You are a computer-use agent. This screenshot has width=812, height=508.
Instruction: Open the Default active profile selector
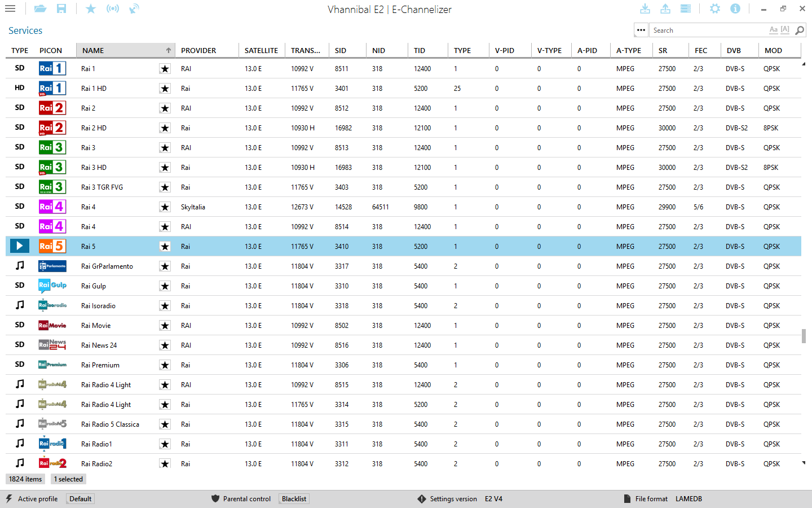pos(81,499)
